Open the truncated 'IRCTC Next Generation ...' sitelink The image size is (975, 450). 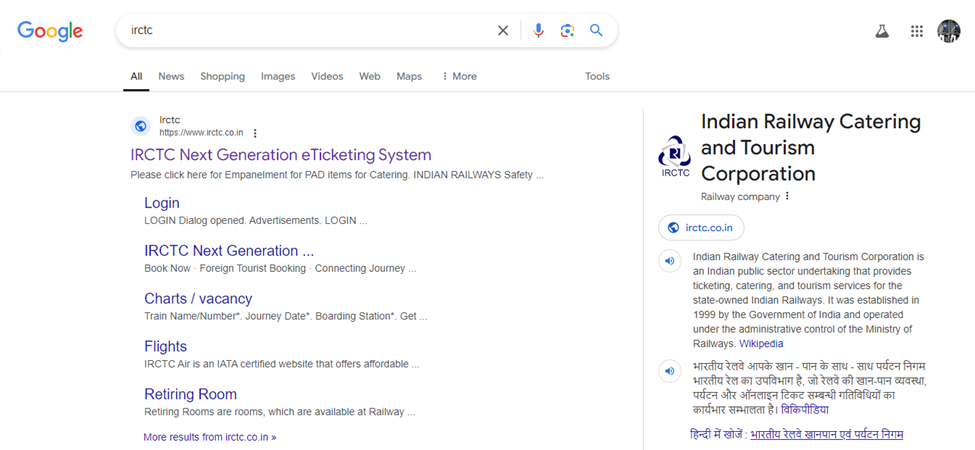229,251
